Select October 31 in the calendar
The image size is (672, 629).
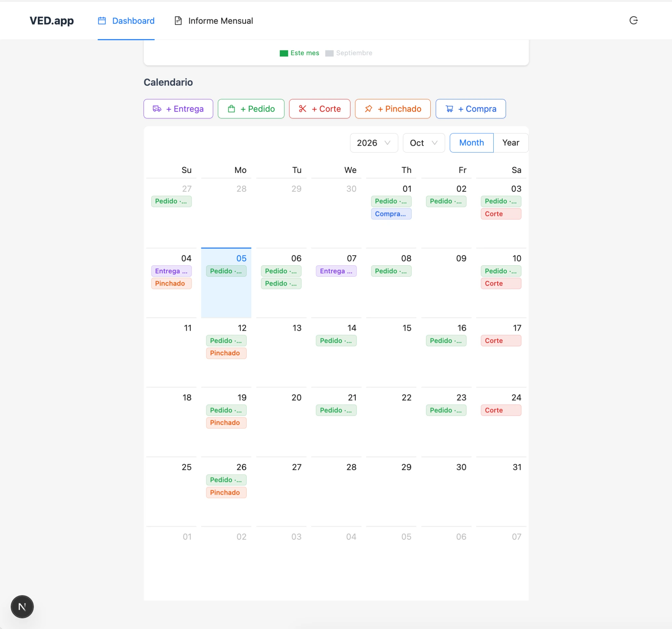click(501, 492)
